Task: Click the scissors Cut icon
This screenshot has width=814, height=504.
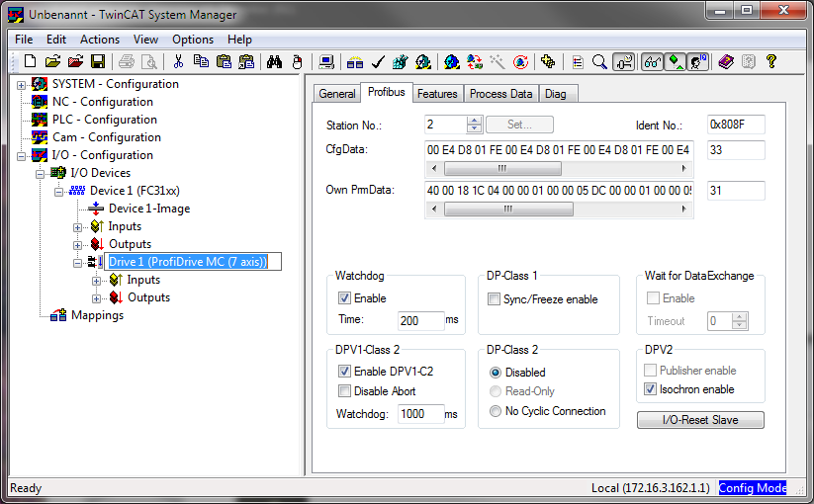Action: click(x=178, y=61)
